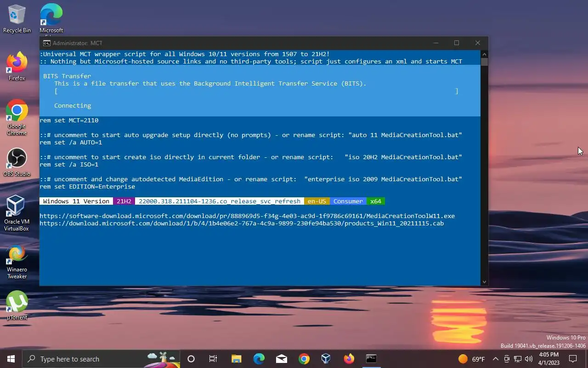Click the 'rem set /a ISO=1' line
Image resolution: width=588 pixels, height=368 pixels.
coord(69,164)
